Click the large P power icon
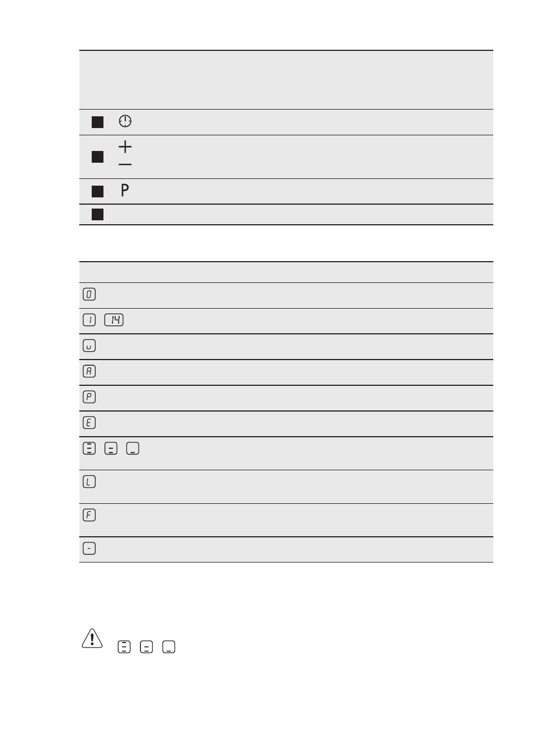 point(125,190)
